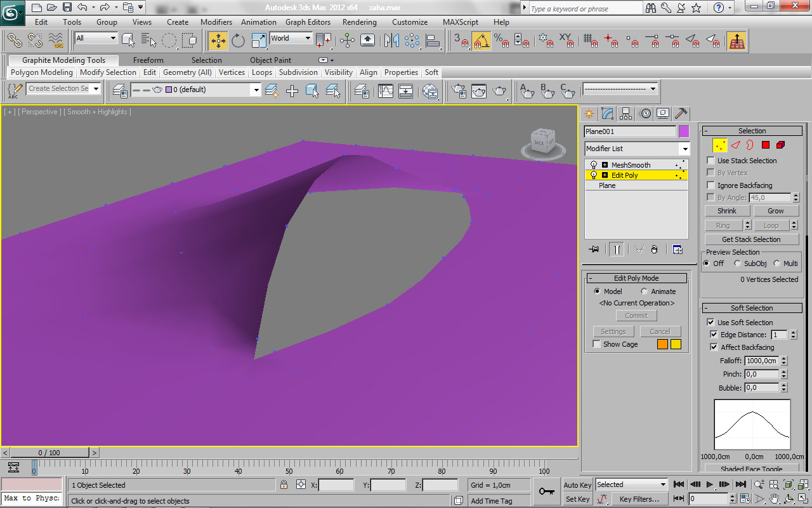Enable the Show Cage checkbox
Screen dimensions: 812x508
[x=597, y=344]
